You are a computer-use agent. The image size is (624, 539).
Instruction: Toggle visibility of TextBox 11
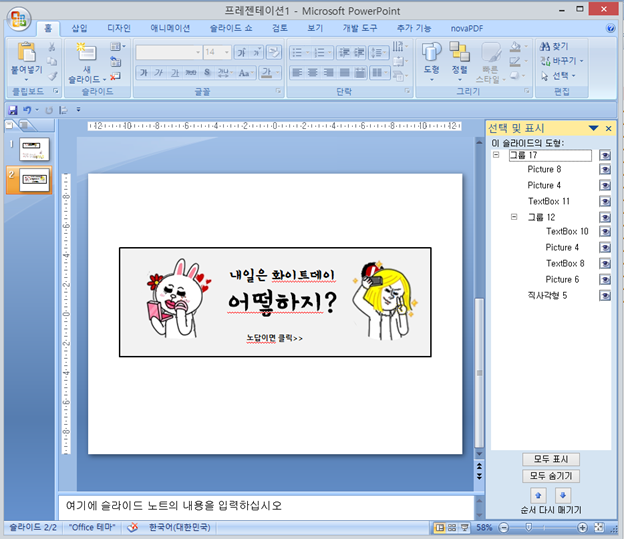pyautogui.click(x=605, y=201)
